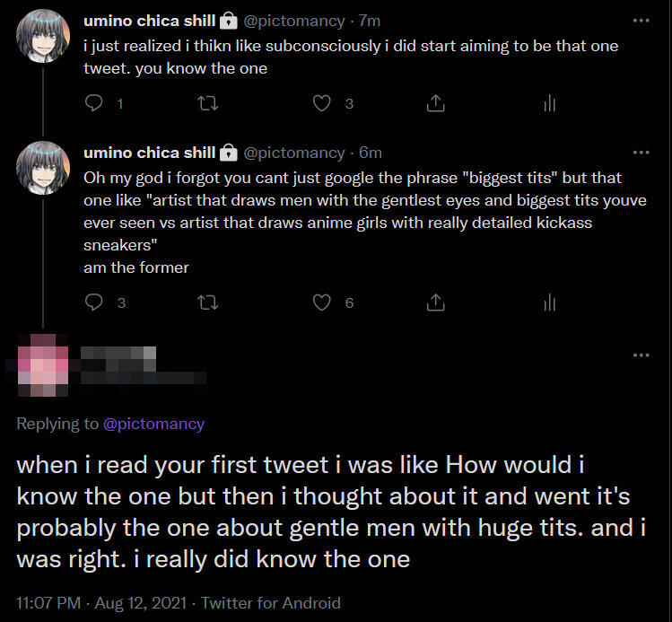Like the second tweet with 6 likes
The width and height of the screenshot is (672, 622).
(321, 302)
